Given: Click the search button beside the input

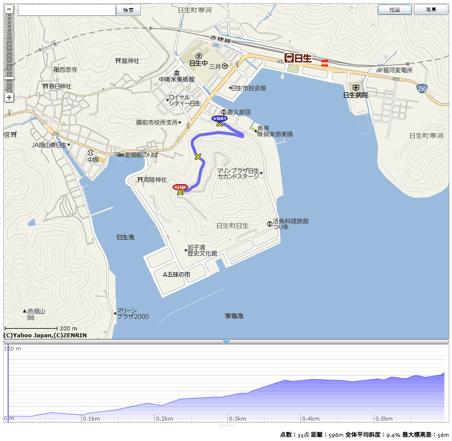Looking at the screenshot, I should click(x=128, y=10).
